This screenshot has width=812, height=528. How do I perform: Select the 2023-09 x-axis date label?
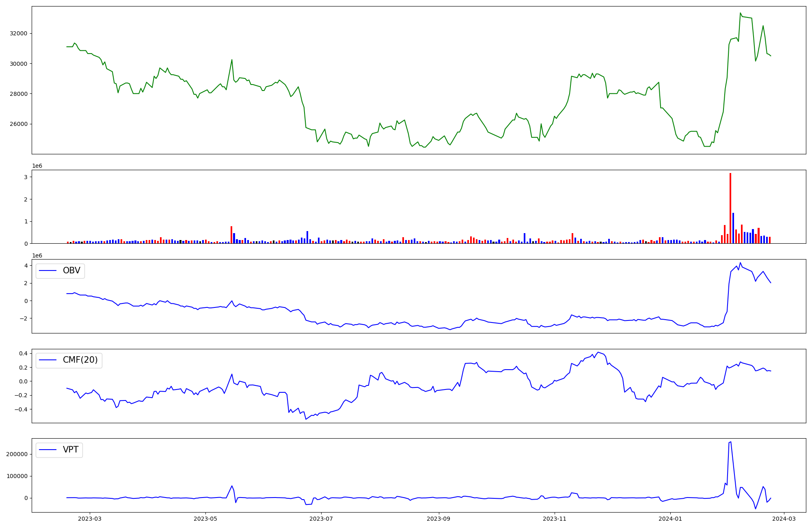438,518
